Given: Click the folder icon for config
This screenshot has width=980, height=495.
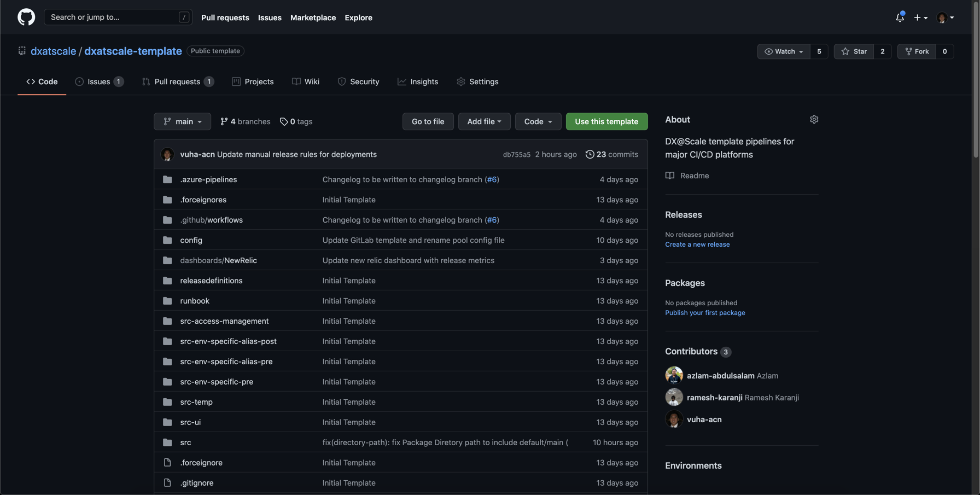Looking at the screenshot, I should tap(167, 240).
